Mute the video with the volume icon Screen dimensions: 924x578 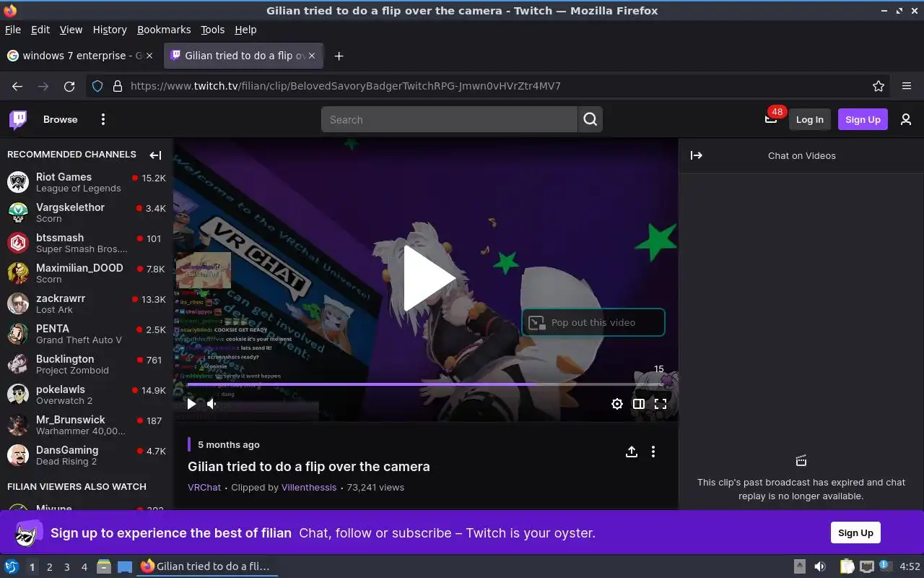[x=212, y=404]
